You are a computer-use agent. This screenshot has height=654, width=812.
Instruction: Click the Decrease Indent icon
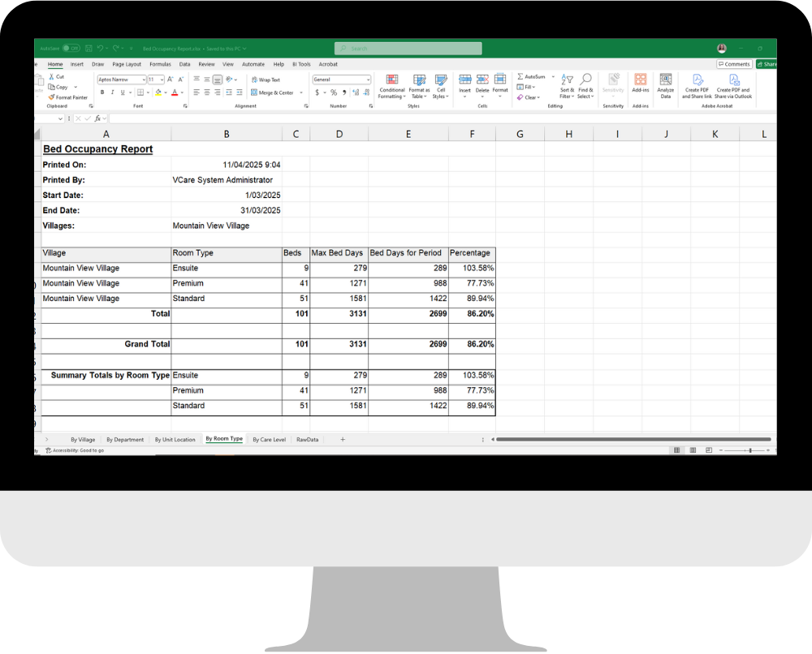[229, 93]
